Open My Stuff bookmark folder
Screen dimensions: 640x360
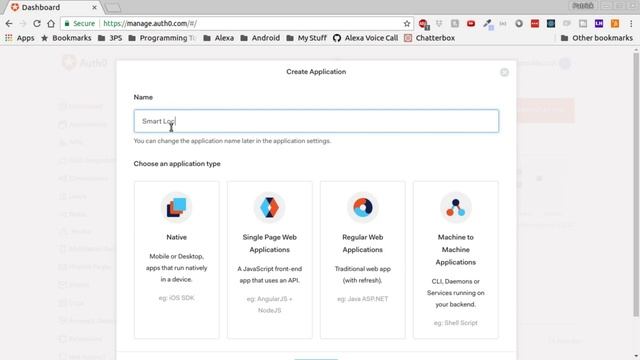(x=307, y=38)
